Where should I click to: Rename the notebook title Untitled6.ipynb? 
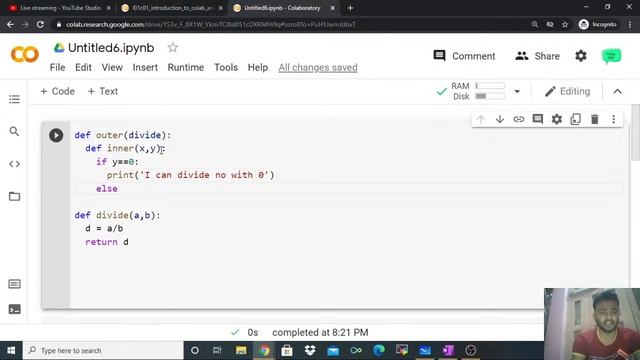[111, 48]
